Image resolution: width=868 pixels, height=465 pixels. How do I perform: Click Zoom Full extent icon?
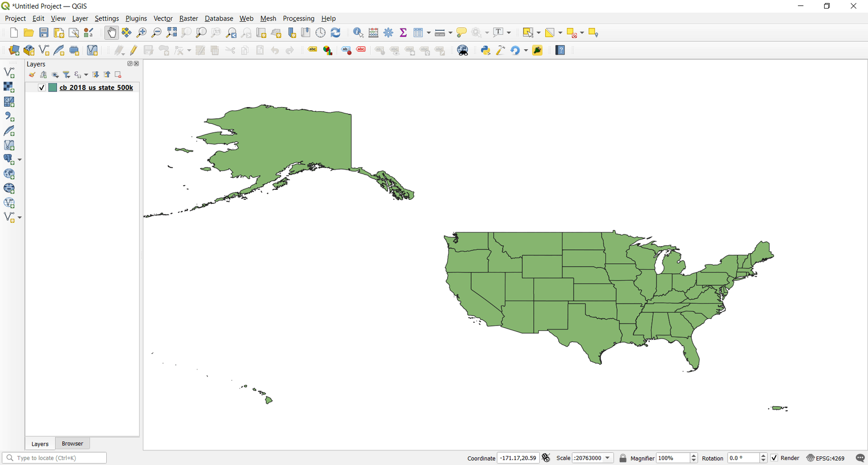click(x=171, y=32)
